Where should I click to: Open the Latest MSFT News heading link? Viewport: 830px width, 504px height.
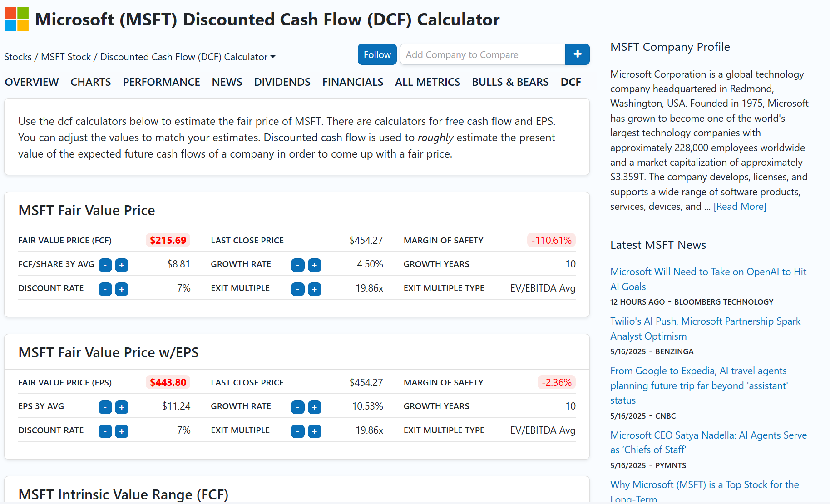[x=658, y=245]
